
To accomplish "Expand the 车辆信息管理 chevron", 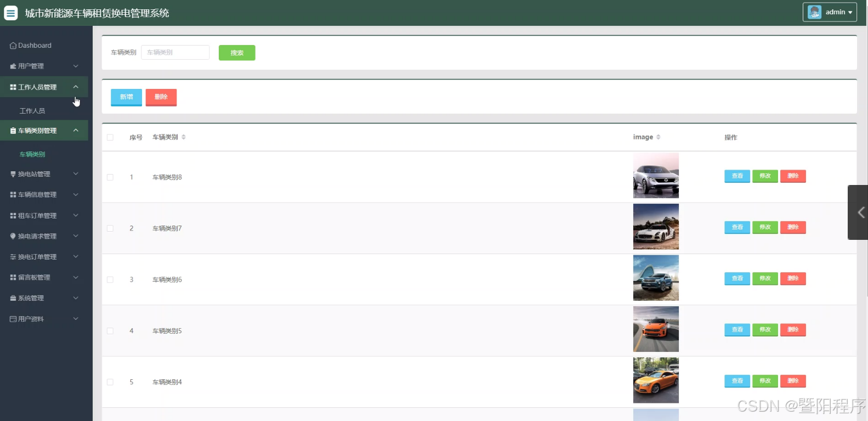I will [76, 194].
